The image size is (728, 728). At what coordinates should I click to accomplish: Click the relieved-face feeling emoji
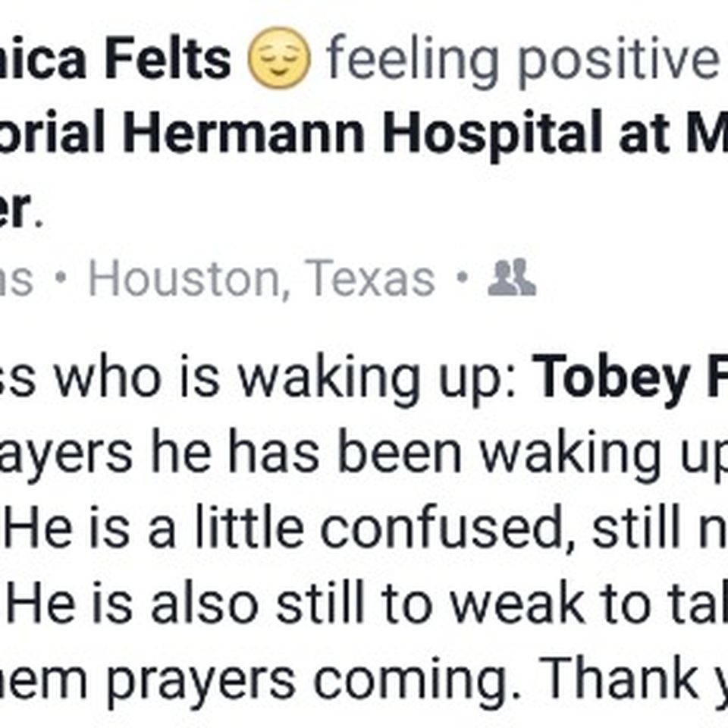pyautogui.click(x=278, y=58)
